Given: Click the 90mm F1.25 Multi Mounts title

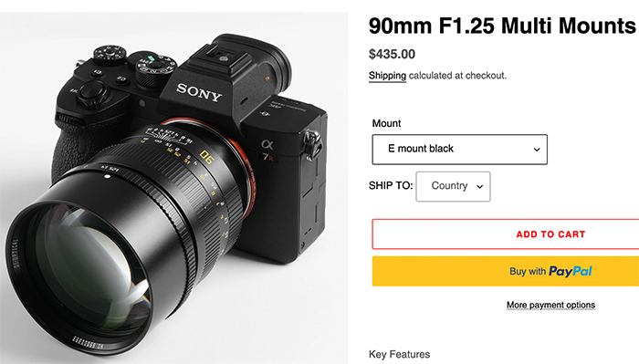Looking at the screenshot, I should pos(502,26).
